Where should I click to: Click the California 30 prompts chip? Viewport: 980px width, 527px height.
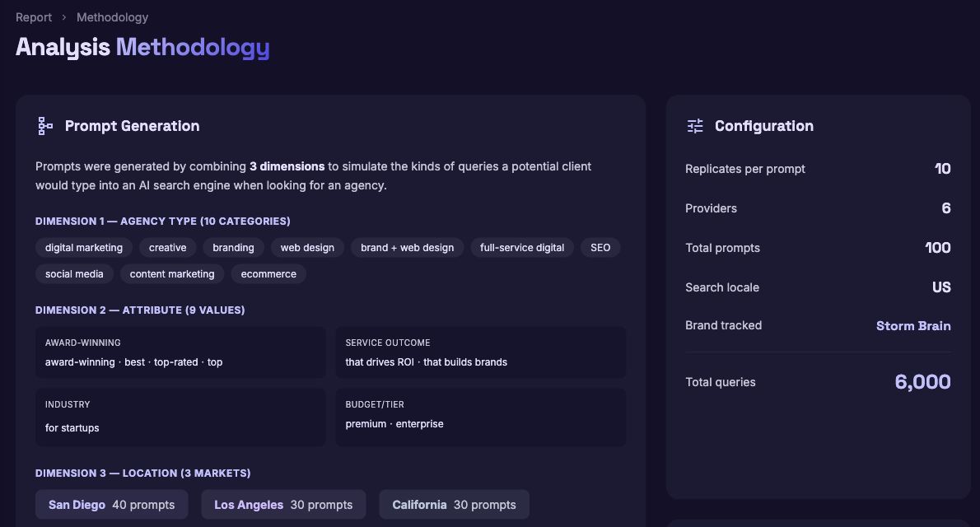click(455, 505)
